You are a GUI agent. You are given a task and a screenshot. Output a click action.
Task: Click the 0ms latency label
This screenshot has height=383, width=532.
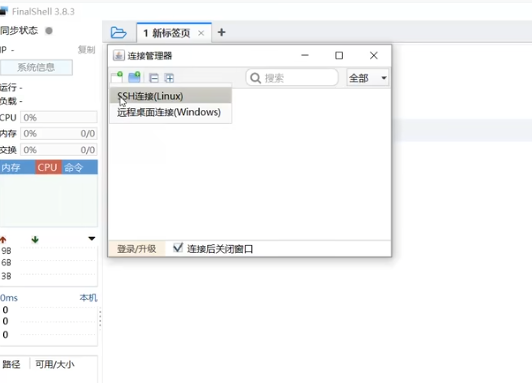pos(9,298)
